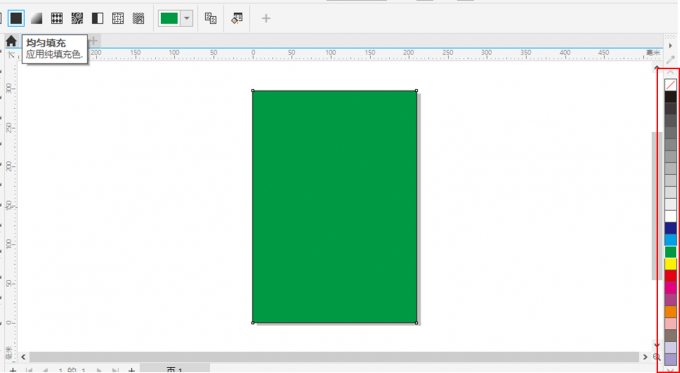Click the plus quick-customize toolbar button

coord(266,18)
